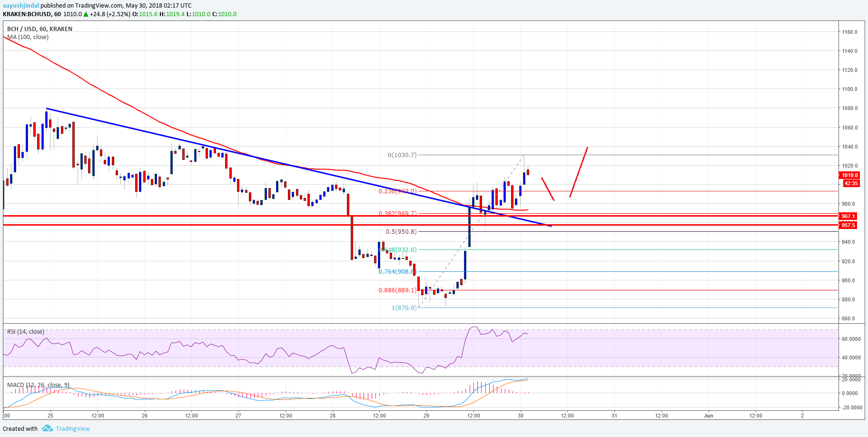Click the green up-arrow price change indicator

(x=86, y=14)
